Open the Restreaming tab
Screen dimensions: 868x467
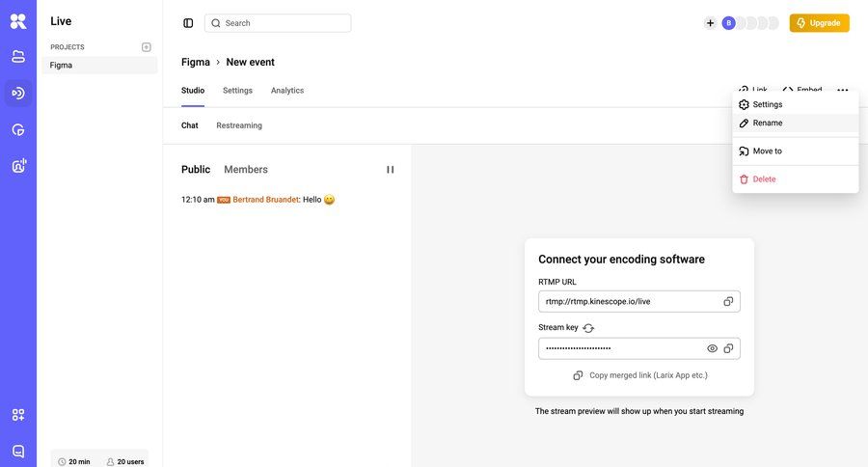coord(239,125)
